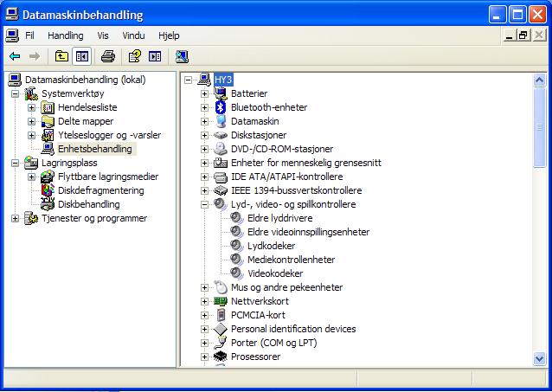Image resolution: width=552 pixels, height=392 pixels.
Task: Expand the Hendelsesliste node
Action: click(x=32, y=107)
